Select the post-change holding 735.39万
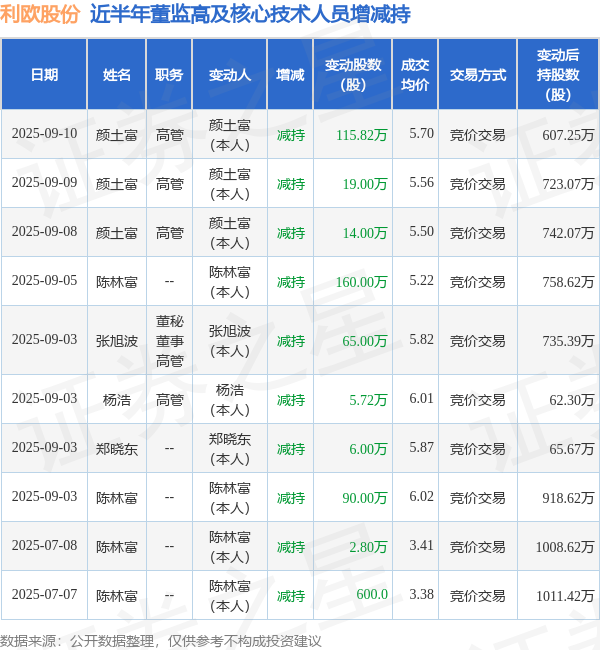Image resolution: width=600 pixels, height=650 pixels. [x=568, y=340]
